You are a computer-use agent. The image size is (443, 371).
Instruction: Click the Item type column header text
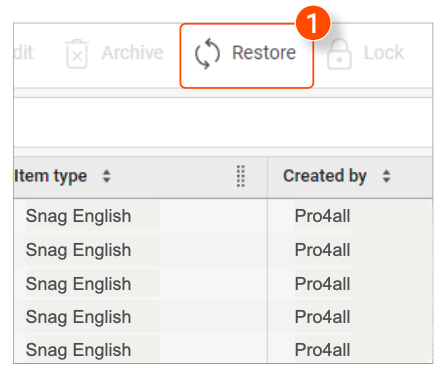point(51,176)
